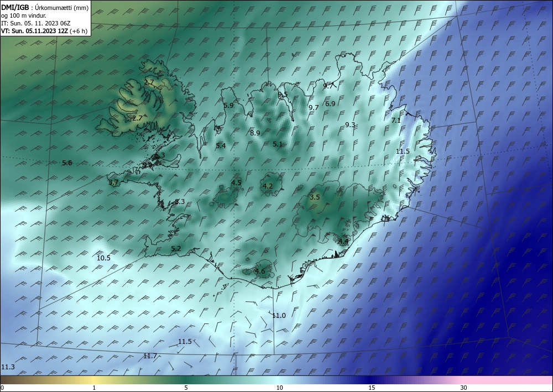Click the 11.0 value south of Iceland
The height and width of the screenshot is (392, 553).
point(279,316)
